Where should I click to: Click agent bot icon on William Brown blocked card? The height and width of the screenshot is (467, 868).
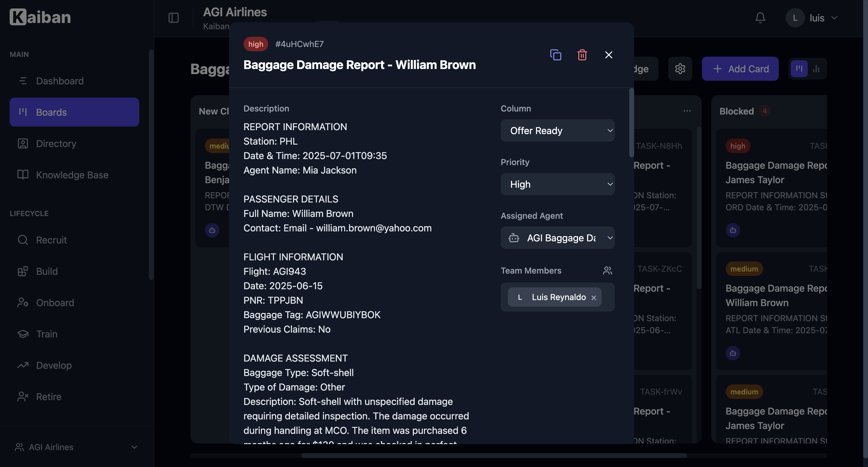pyautogui.click(x=733, y=353)
